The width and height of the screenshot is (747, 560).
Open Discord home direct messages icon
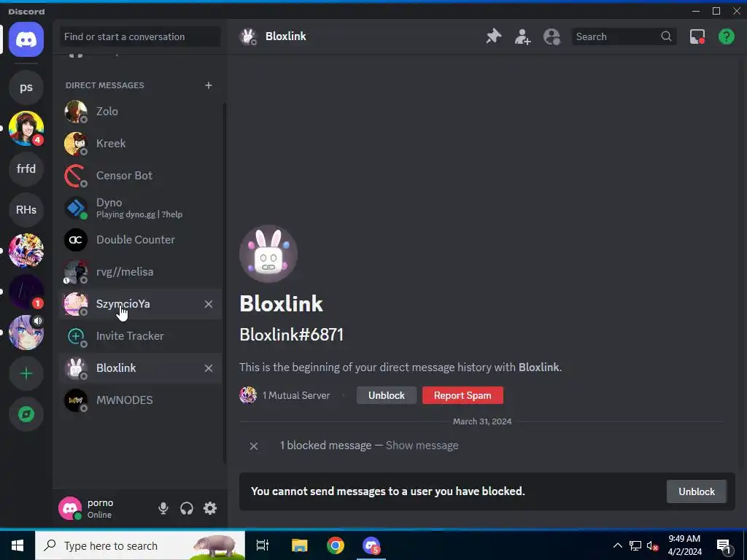[x=26, y=39]
